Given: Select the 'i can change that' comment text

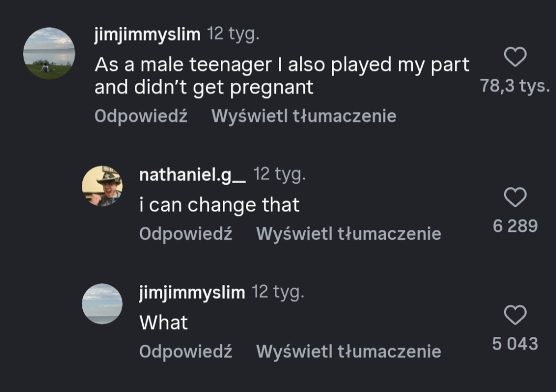Looking at the screenshot, I should tap(219, 205).
